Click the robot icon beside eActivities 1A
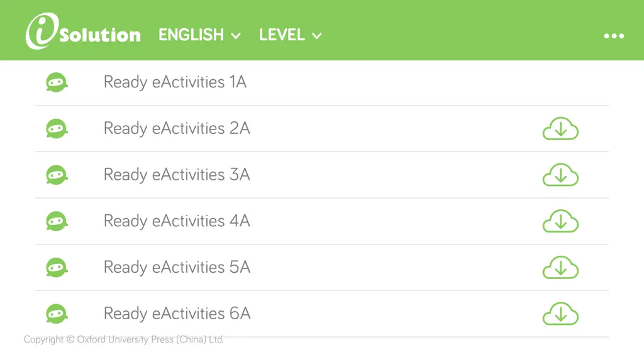The height and width of the screenshot is (362, 644). pos(57,82)
